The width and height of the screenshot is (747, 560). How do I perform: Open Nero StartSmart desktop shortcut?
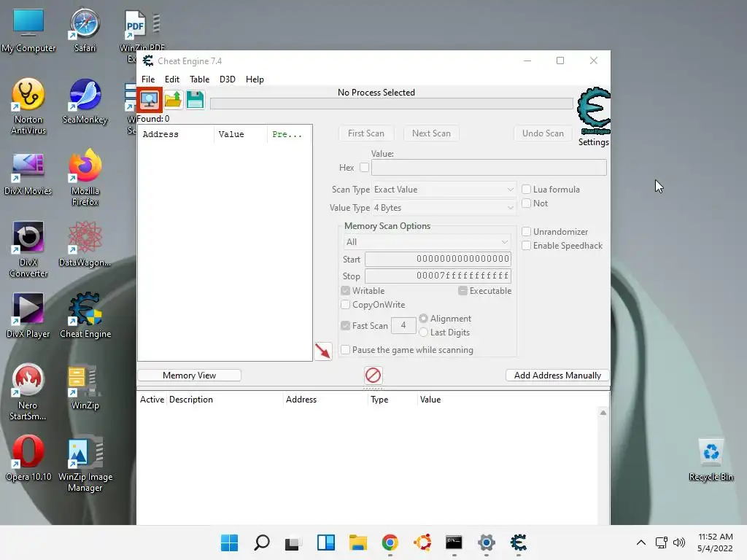click(x=28, y=392)
